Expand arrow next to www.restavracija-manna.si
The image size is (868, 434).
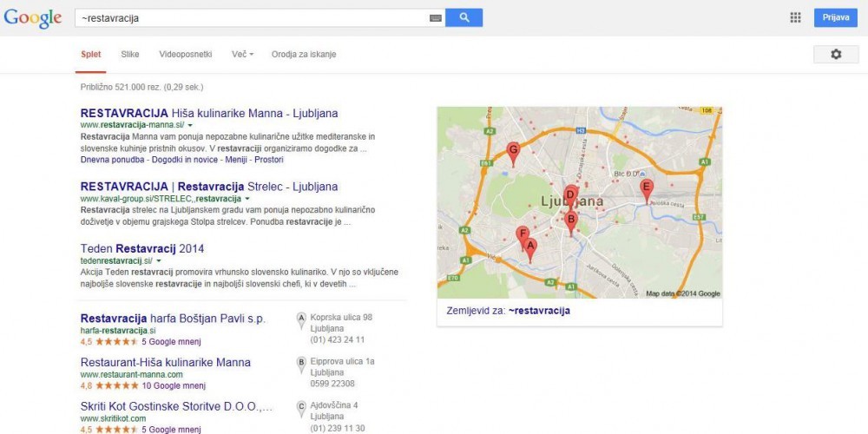point(190,126)
